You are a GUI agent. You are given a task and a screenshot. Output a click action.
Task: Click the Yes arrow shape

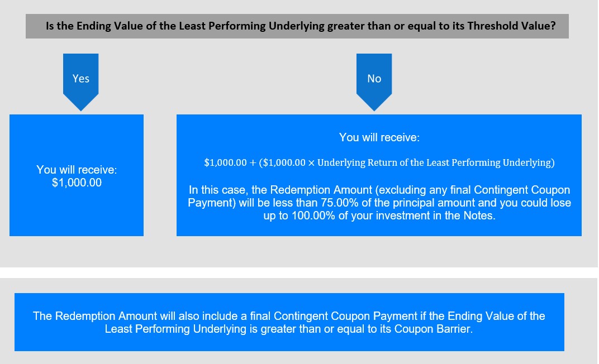(80, 82)
